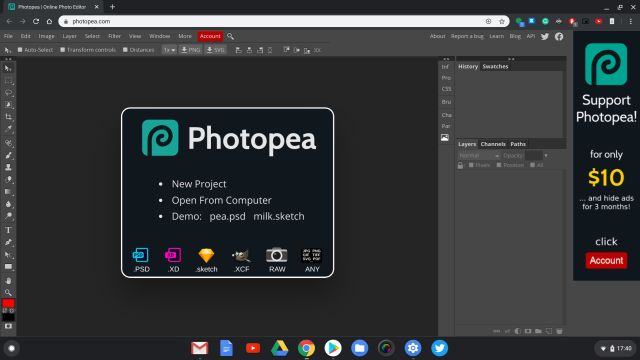The width and height of the screenshot is (640, 360).
Task: Open the Image menu
Action: [x=46, y=36]
